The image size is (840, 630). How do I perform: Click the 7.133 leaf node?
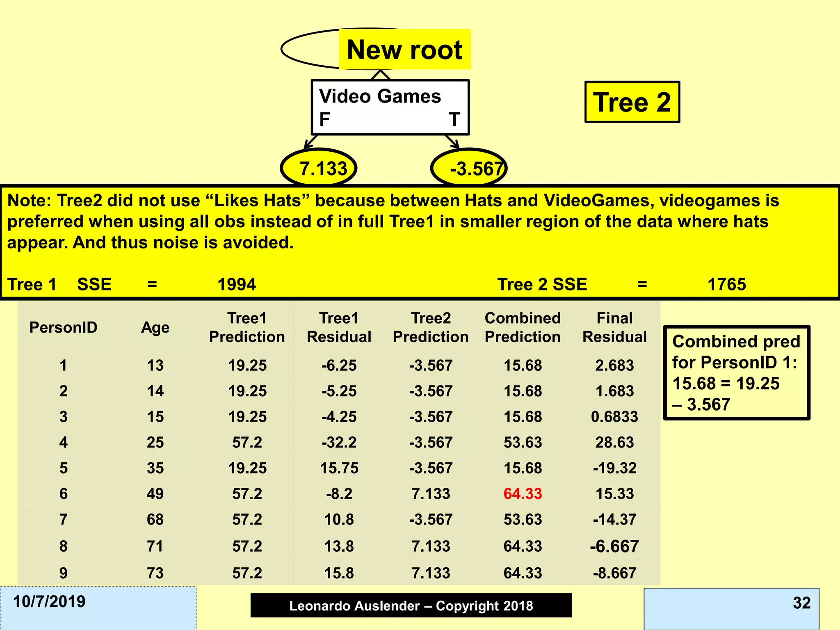(x=319, y=168)
